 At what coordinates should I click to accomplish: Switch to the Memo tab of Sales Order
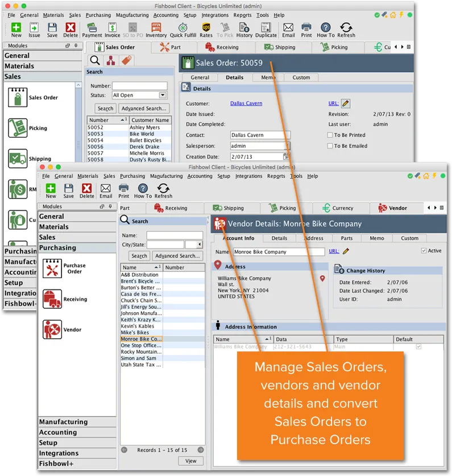(268, 77)
